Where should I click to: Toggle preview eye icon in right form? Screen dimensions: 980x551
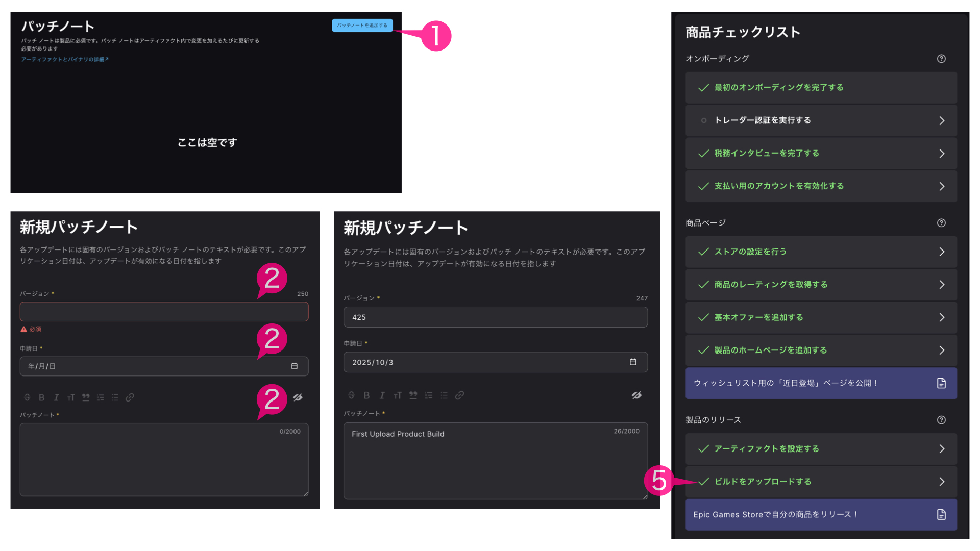(636, 395)
